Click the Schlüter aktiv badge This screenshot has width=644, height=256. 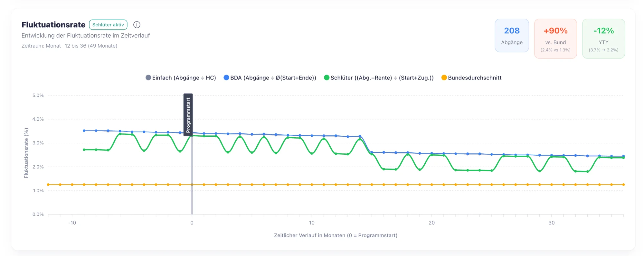click(x=108, y=25)
